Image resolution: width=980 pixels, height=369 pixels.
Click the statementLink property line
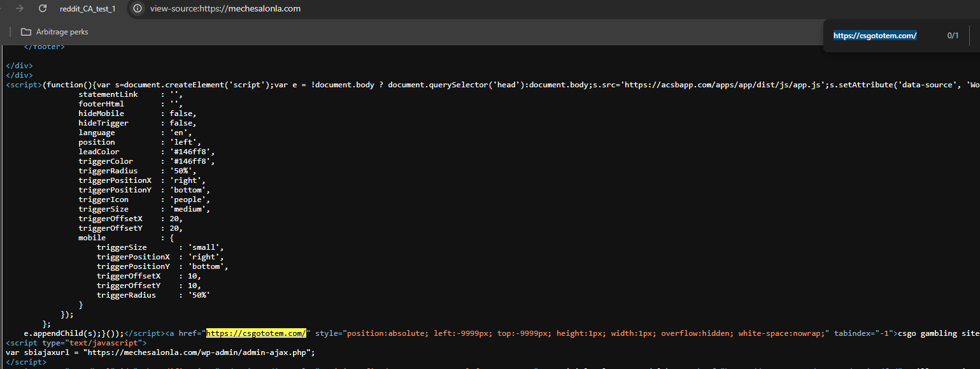coord(131,94)
